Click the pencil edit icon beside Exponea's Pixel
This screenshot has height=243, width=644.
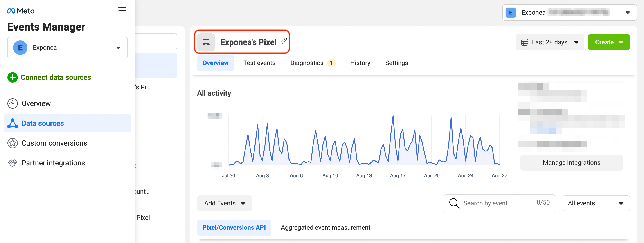point(284,41)
